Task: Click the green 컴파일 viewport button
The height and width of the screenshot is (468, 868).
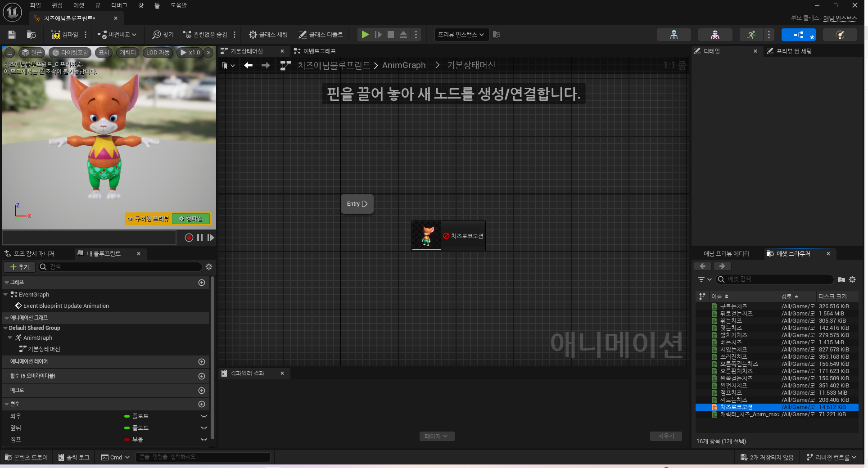Action: pos(191,219)
